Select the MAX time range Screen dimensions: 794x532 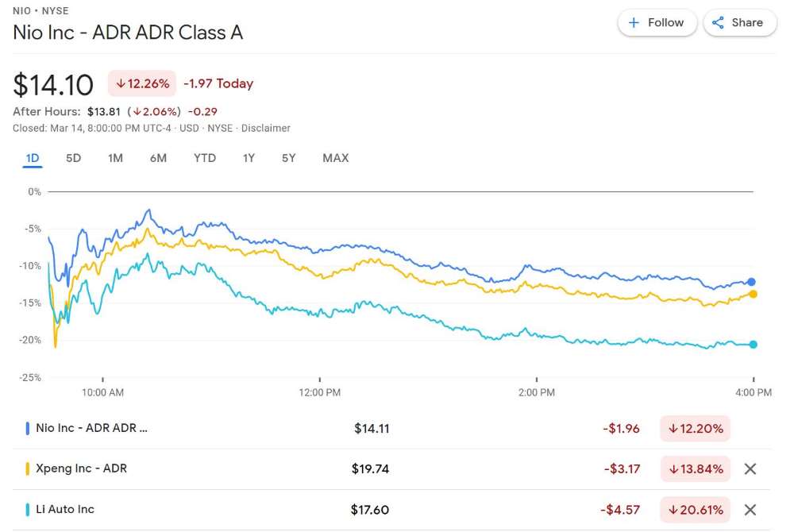tap(335, 158)
